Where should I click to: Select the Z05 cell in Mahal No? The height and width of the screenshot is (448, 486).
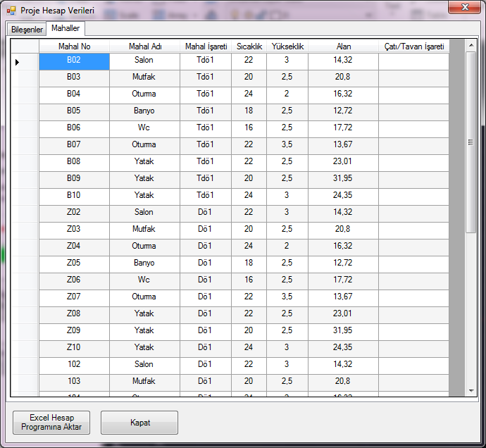(x=74, y=263)
